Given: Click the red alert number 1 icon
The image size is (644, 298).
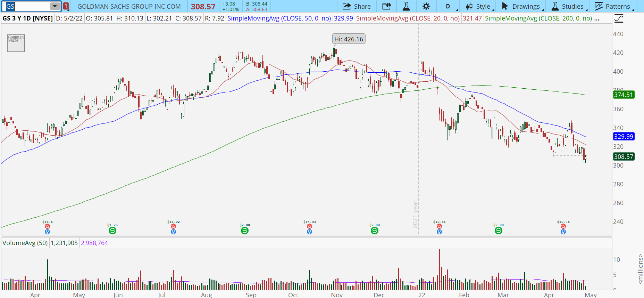Looking at the screenshot, I should pyautogui.click(x=66, y=6).
